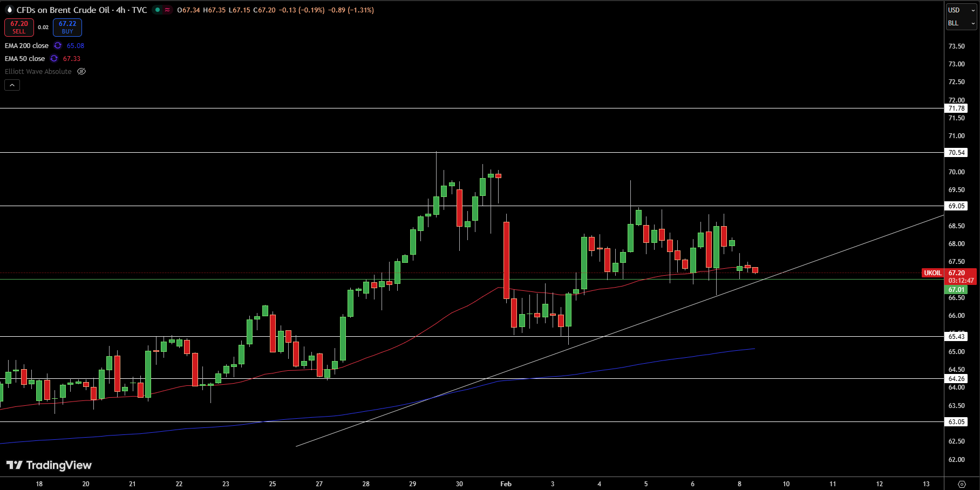Click the Brent Crude oil drop symbol icon
The image size is (980, 490).
9,10
